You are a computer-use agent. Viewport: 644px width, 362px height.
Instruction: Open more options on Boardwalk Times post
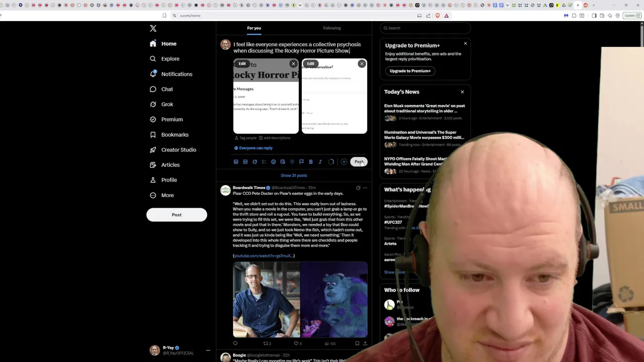pos(365,188)
